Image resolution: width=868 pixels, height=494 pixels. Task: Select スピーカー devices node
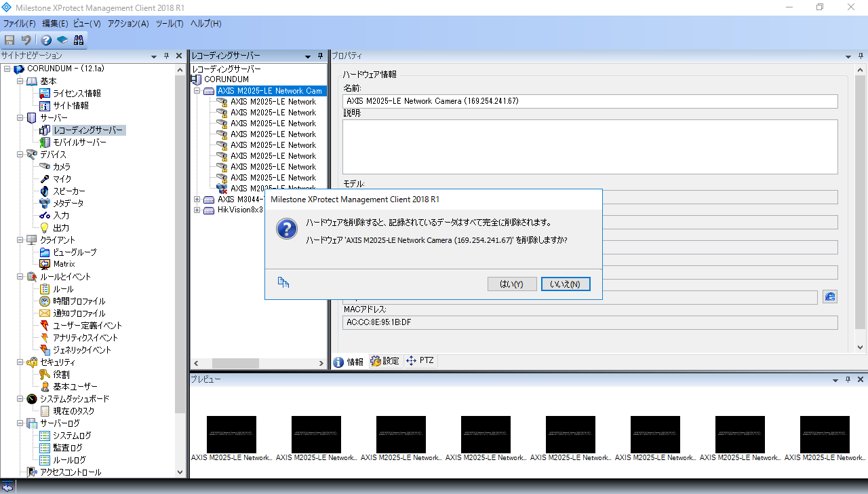(x=69, y=191)
